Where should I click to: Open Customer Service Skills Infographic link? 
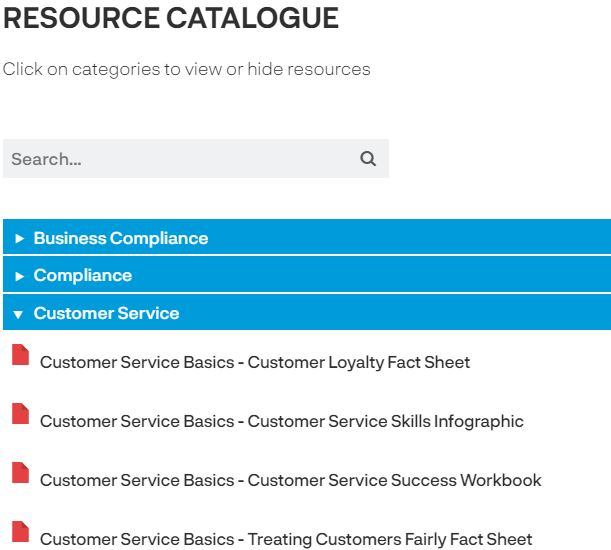tap(282, 421)
